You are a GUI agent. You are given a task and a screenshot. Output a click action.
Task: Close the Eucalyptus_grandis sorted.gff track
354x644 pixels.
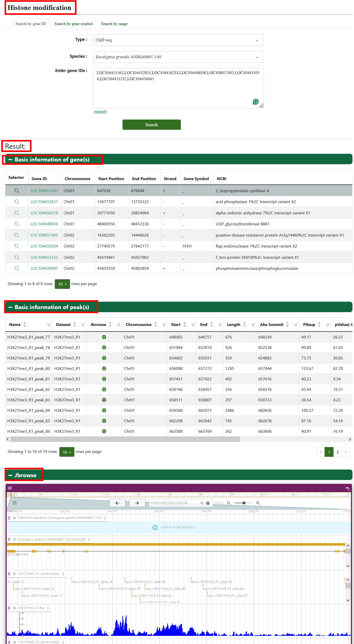[15, 539]
